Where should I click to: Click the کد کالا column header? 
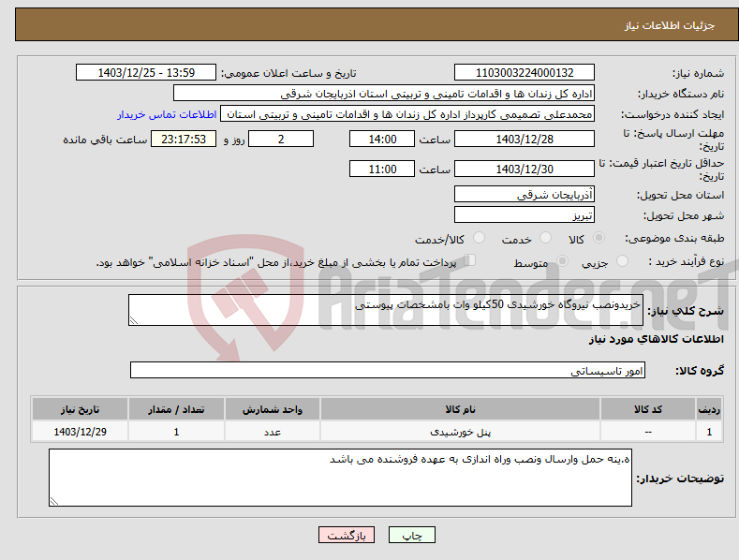647,409
